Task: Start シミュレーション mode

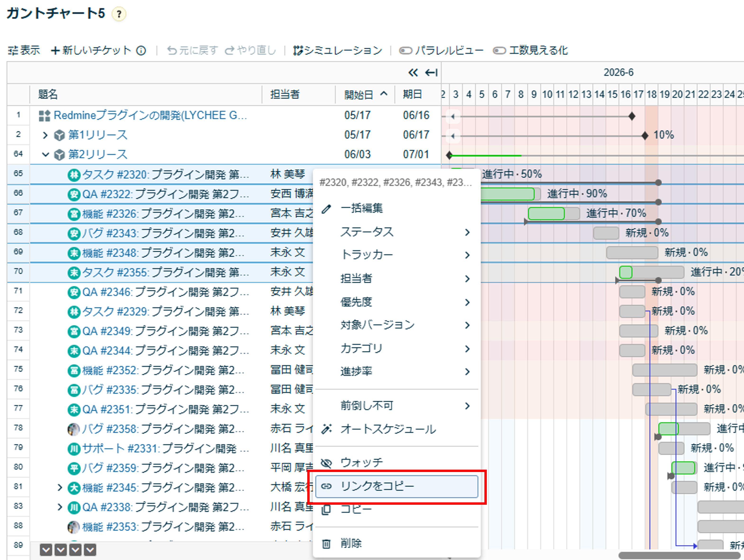Action: click(337, 51)
